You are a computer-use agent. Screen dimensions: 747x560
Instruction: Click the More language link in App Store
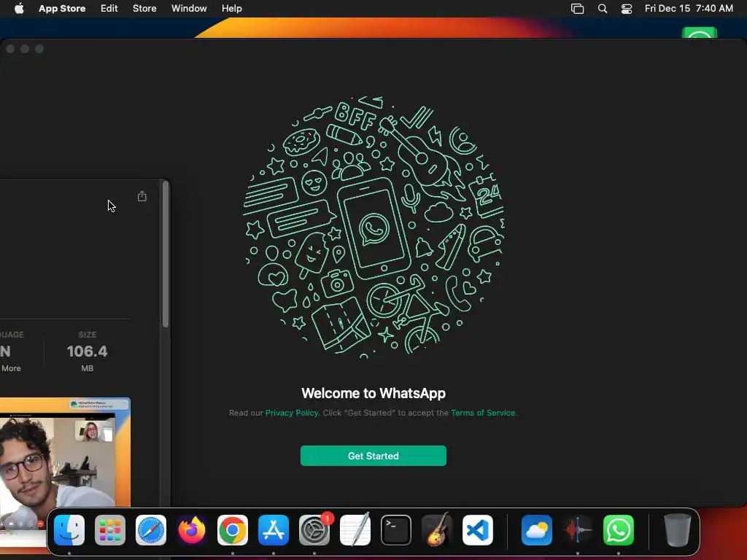click(11, 368)
